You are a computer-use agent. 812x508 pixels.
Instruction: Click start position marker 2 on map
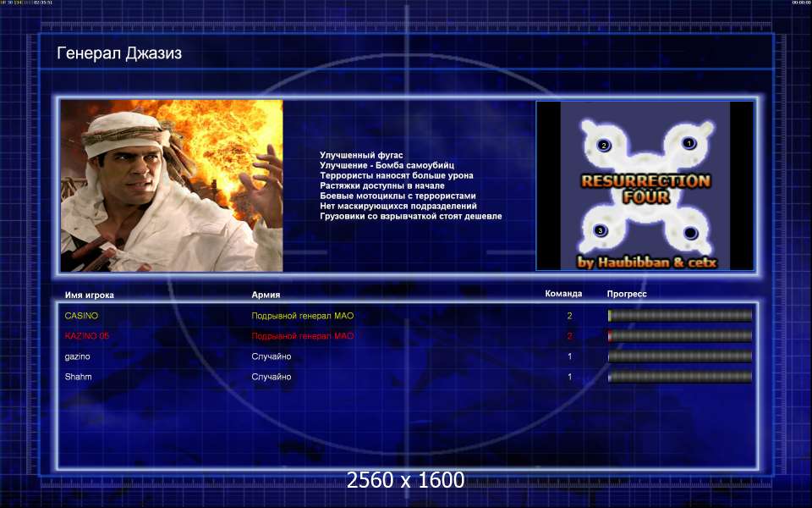coord(603,145)
